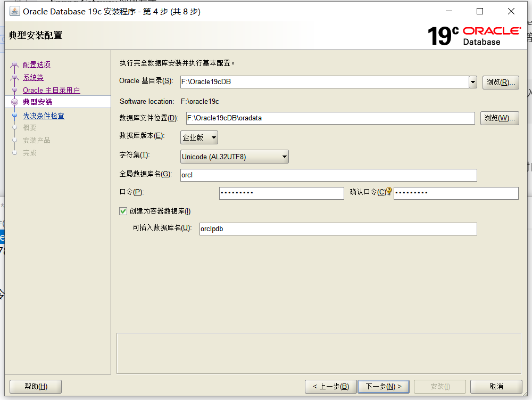Click 浏览(W) button for database file location
Screen dimensions: 532x400
500,118
